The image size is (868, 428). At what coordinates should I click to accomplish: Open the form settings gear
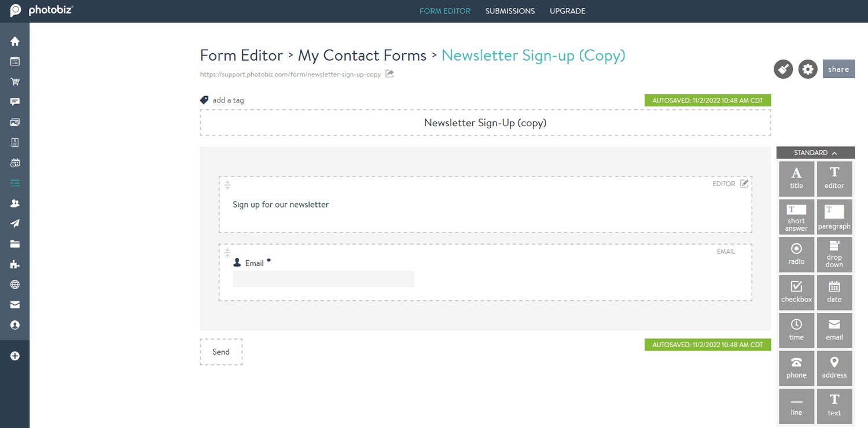click(x=807, y=69)
